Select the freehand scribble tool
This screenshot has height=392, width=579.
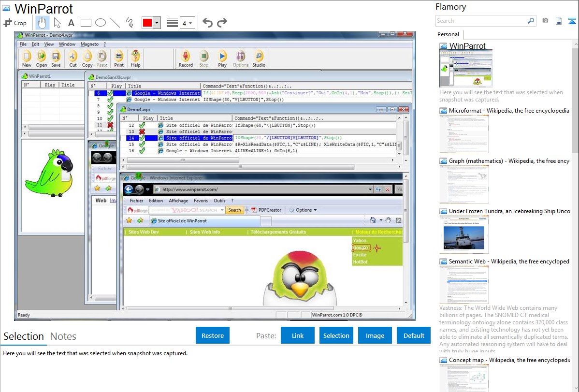pyautogui.click(x=130, y=23)
